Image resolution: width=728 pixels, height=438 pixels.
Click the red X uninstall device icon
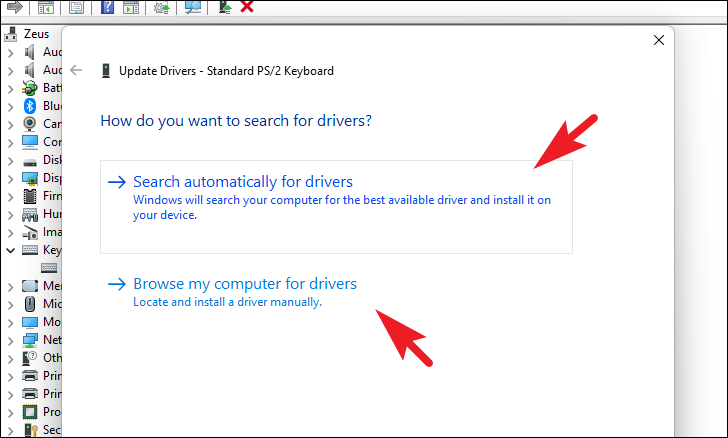click(x=247, y=7)
